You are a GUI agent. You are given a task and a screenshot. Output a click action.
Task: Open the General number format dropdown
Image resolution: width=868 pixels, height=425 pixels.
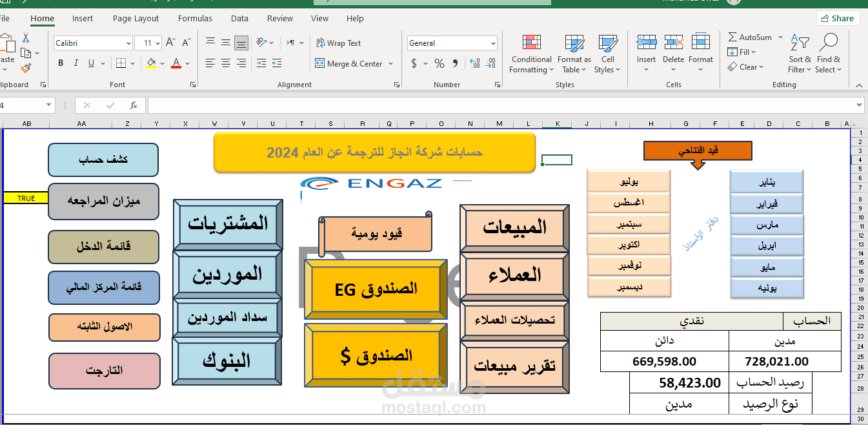pos(493,43)
